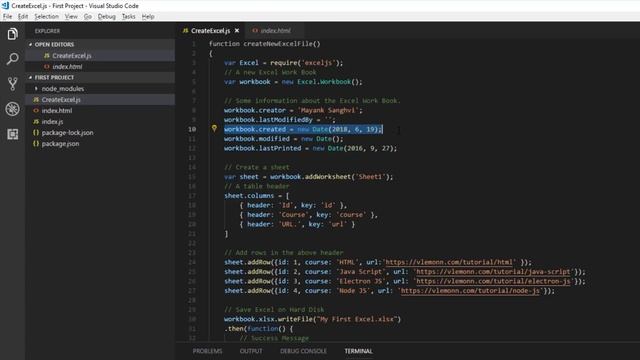Collapse the OPEN EDITORS section
The width and height of the screenshot is (640, 360).
pyautogui.click(x=100, y=44)
